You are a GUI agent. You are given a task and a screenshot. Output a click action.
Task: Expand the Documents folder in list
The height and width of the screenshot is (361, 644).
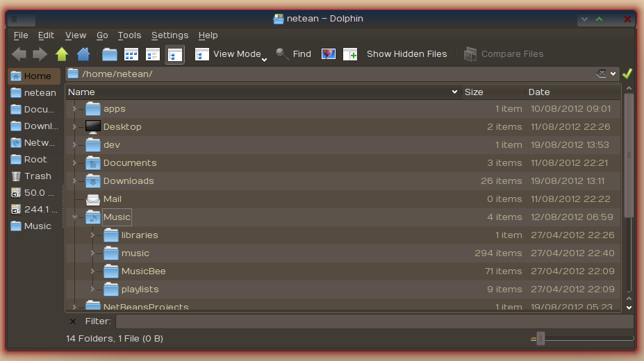pos(74,163)
